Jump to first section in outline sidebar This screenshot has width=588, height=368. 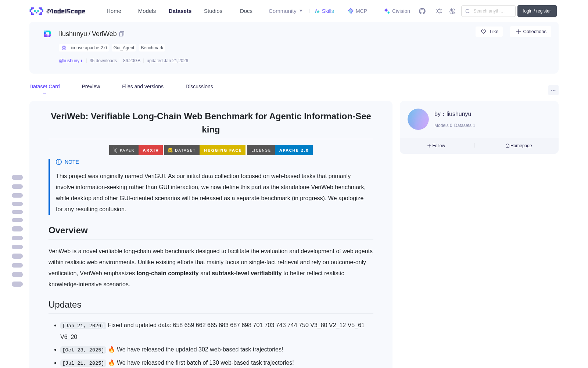click(17, 177)
